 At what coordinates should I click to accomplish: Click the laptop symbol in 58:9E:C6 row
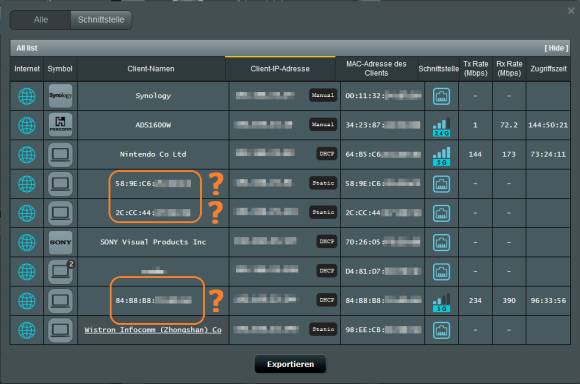(60, 183)
